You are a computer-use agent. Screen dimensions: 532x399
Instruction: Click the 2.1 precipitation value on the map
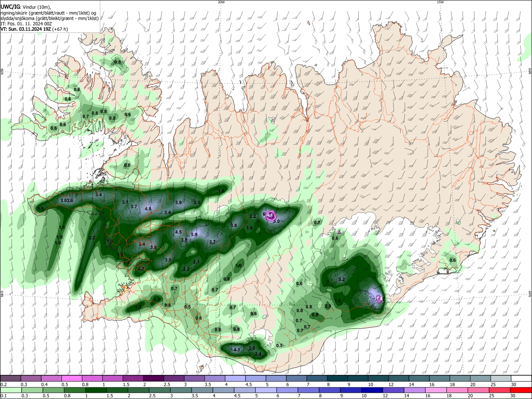(197, 262)
